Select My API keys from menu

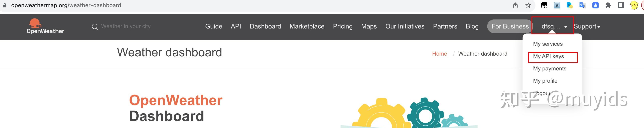(x=548, y=56)
